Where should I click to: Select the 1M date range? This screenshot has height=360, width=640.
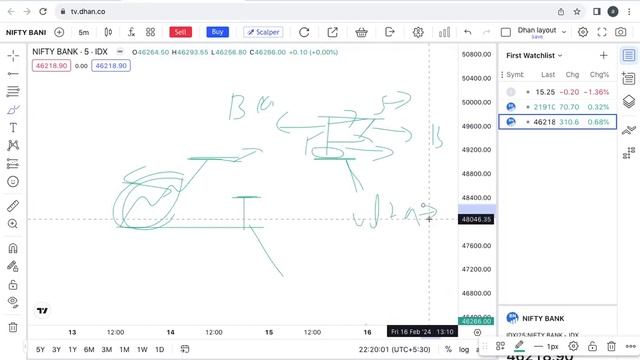pos(124,349)
